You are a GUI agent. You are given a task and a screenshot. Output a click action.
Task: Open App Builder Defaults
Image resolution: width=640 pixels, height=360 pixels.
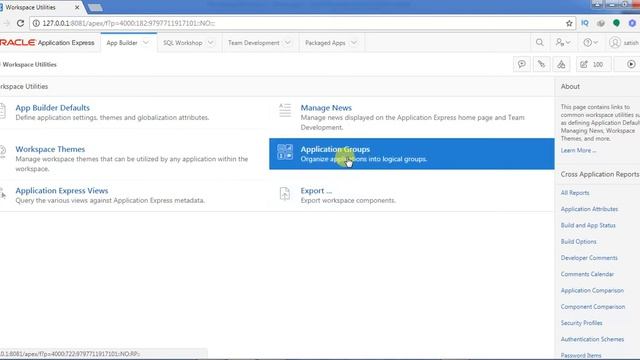pyautogui.click(x=52, y=108)
